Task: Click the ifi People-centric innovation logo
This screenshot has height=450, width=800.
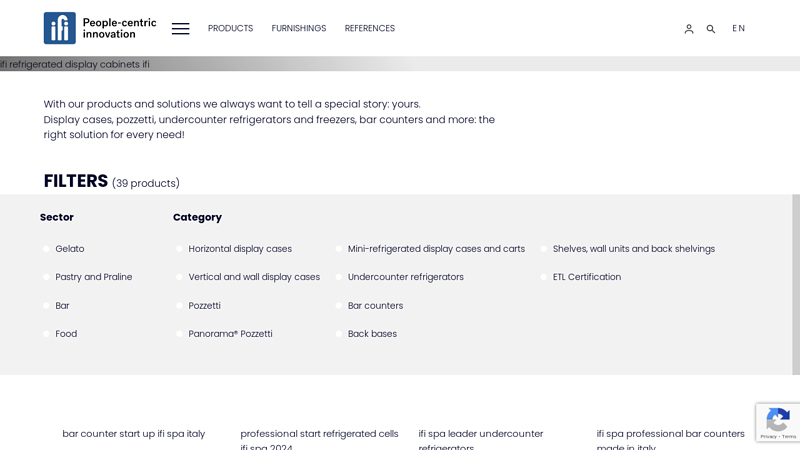Action: click(100, 28)
